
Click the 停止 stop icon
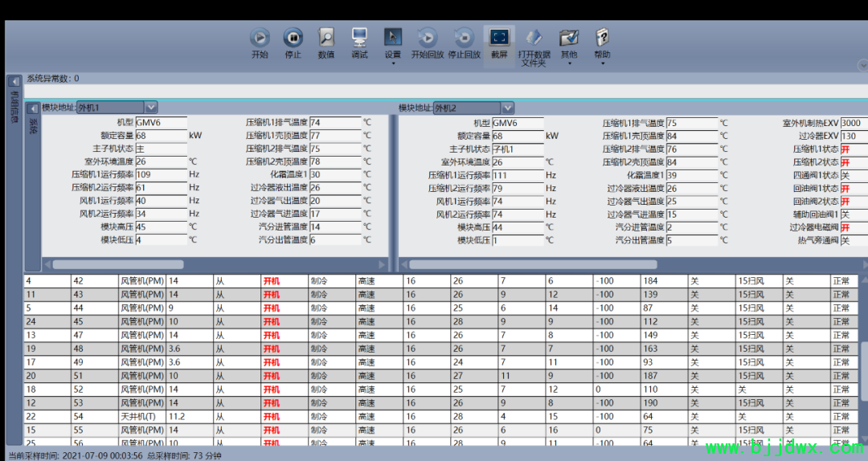(x=293, y=38)
